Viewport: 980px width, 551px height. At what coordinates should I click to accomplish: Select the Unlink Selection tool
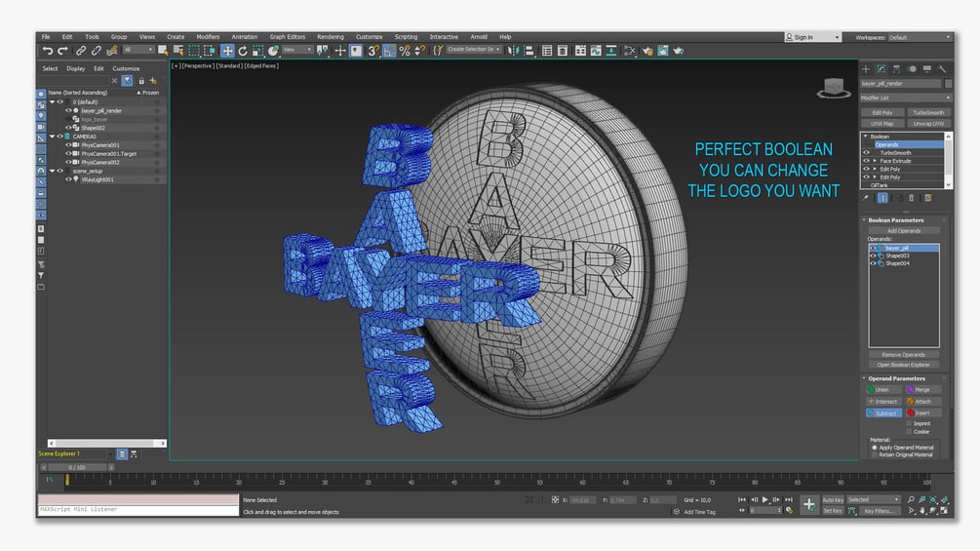(x=96, y=51)
